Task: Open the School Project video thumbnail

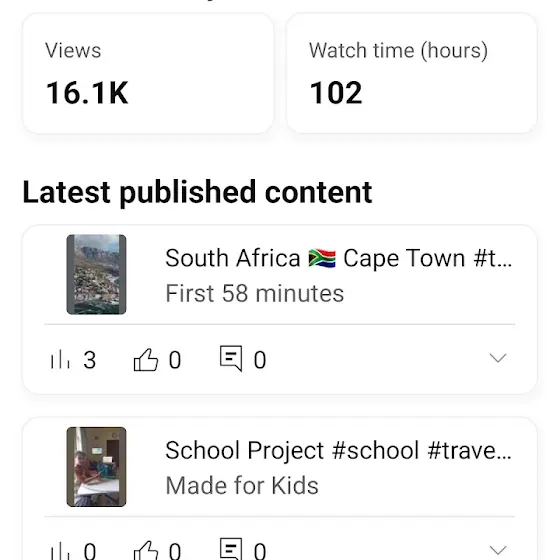Action: [x=96, y=466]
